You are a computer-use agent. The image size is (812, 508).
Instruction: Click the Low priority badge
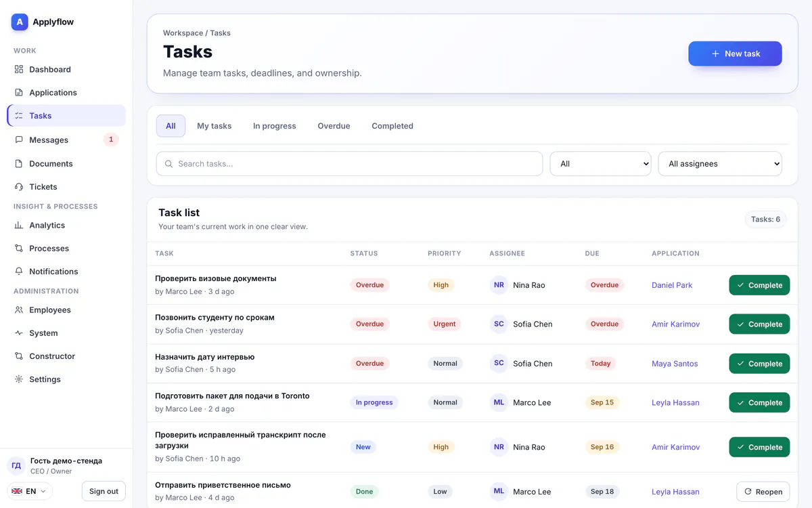(x=441, y=492)
